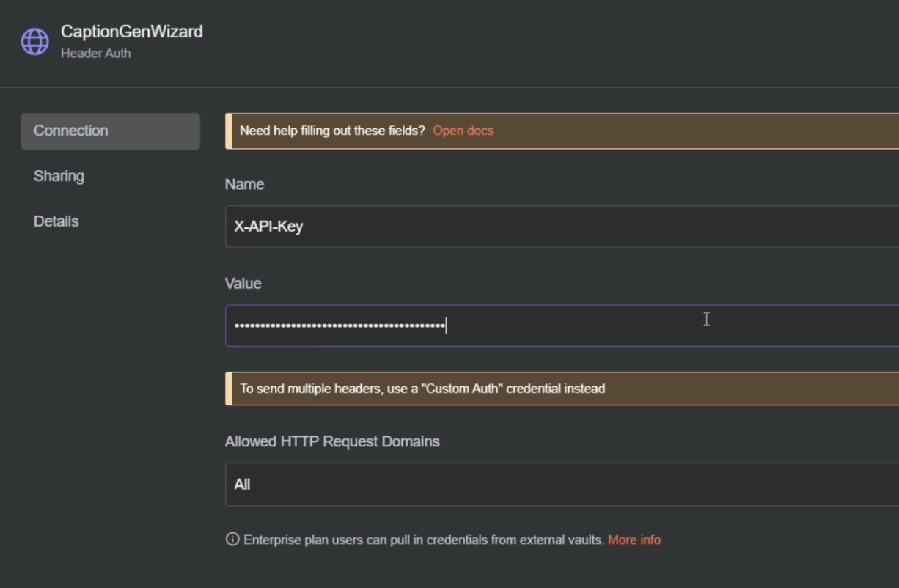Click the Name field label
The height and width of the screenshot is (588, 899).
(244, 184)
